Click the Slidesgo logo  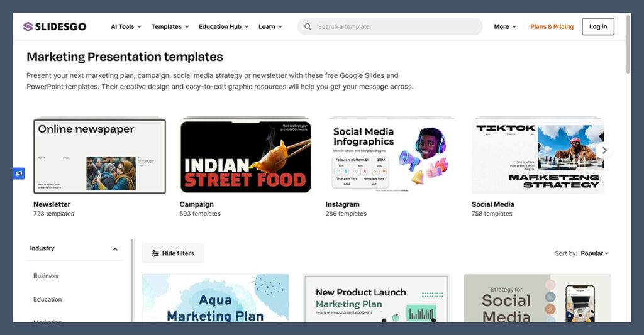click(x=55, y=26)
